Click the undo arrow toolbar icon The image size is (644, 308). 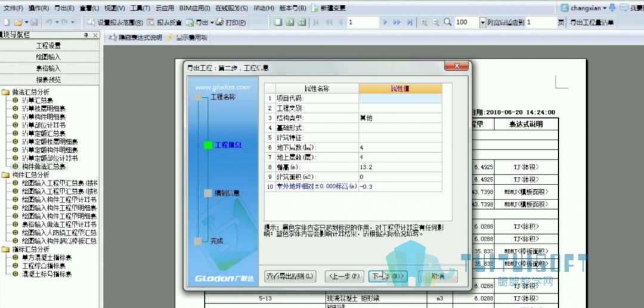pyautogui.click(x=49, y=22)
